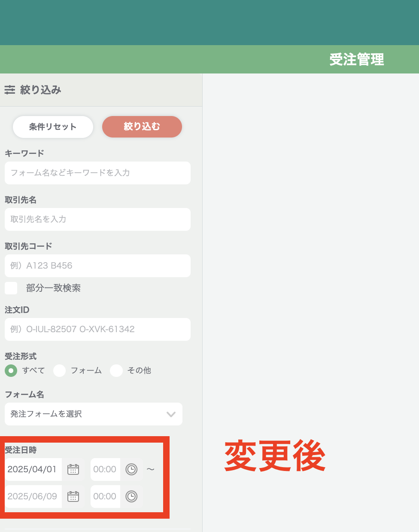Image resolution: width=419 pixels, height=532 pixels.
Task: Click the filter sliders icon beside 絞り込み
Action: tap(9, 90)
